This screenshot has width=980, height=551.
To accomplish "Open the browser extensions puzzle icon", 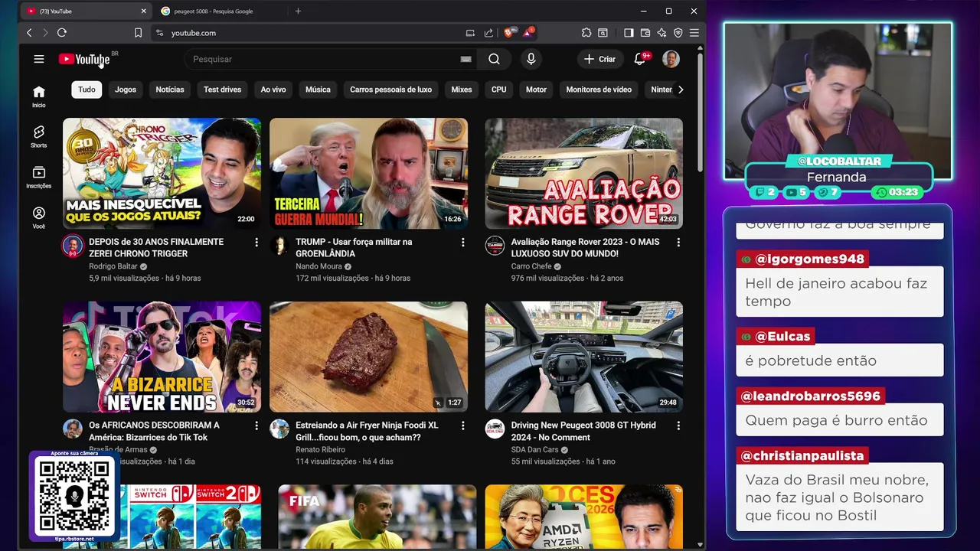I will [x=586, y=33].
